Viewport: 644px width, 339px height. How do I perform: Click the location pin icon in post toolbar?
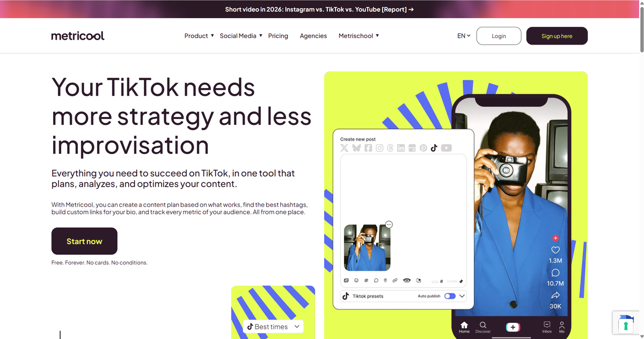(x=385, y=281)
